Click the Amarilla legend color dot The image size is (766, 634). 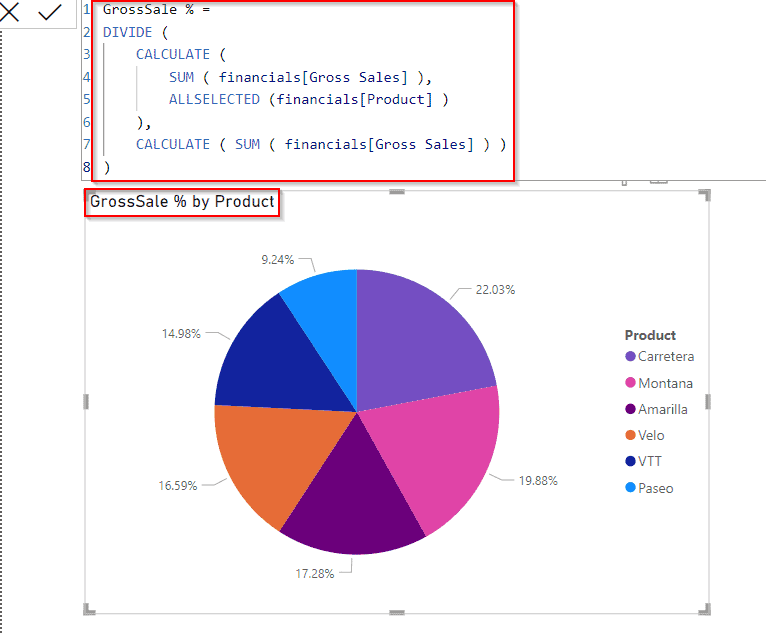pos(630,409)
